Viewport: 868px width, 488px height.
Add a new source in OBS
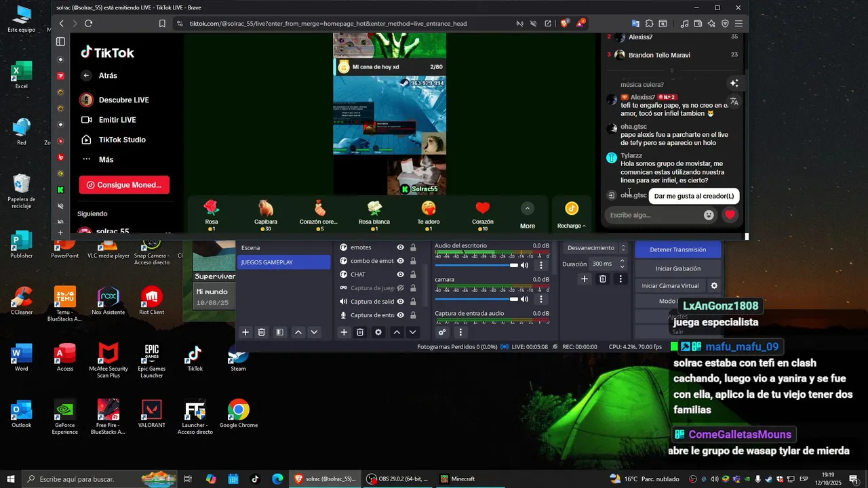pos(344,332)
